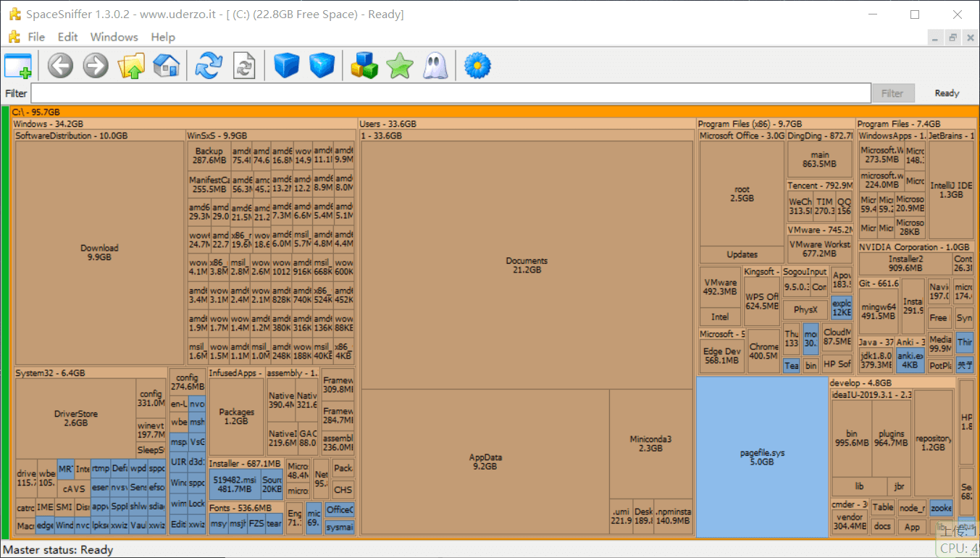Click the Master status: Ready text
Screen dimensions: 980x558
click(x=59, y=550)
